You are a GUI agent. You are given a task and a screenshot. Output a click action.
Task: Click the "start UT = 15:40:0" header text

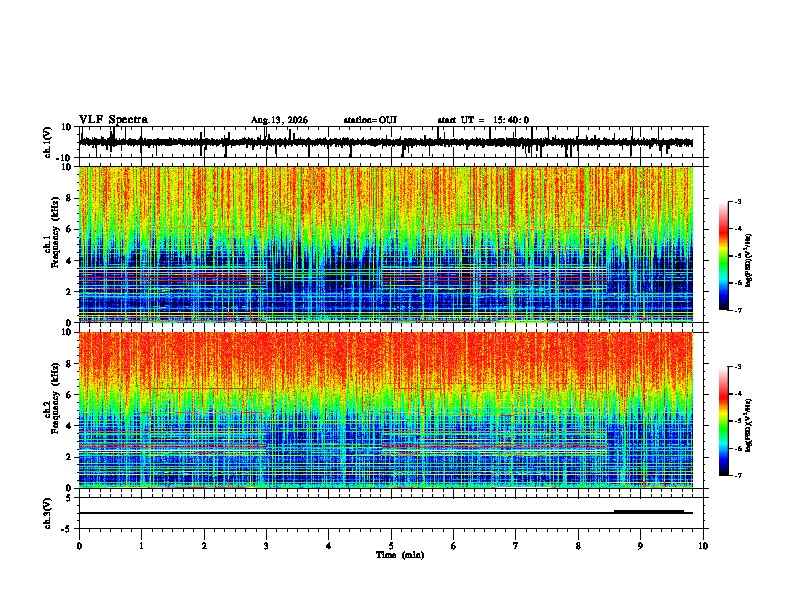point(483,120)
